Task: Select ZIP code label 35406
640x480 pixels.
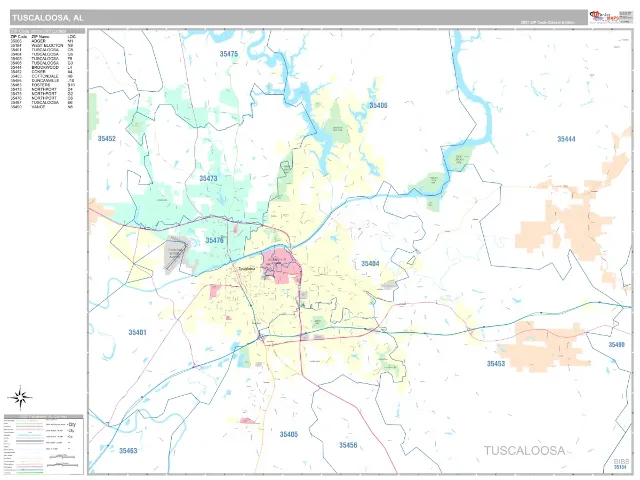Action: [378, 105]
